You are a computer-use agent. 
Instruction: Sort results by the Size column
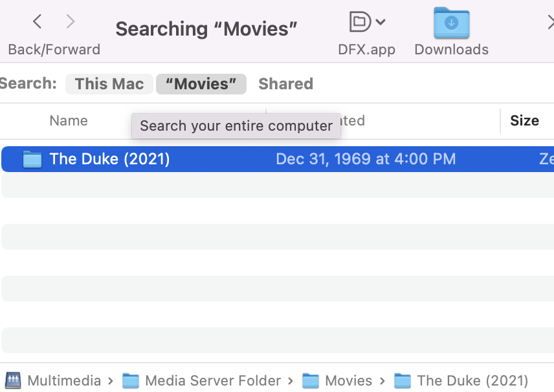524,120
